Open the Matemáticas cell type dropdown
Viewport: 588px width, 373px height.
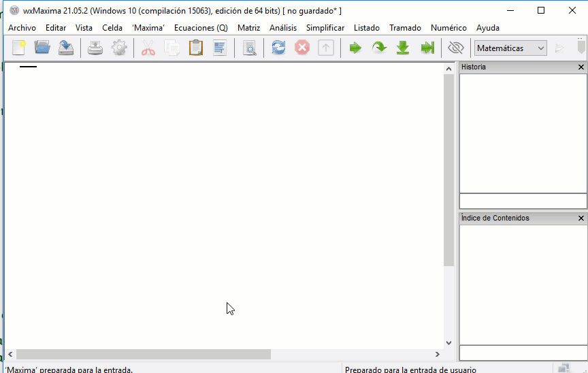(510, 48)
